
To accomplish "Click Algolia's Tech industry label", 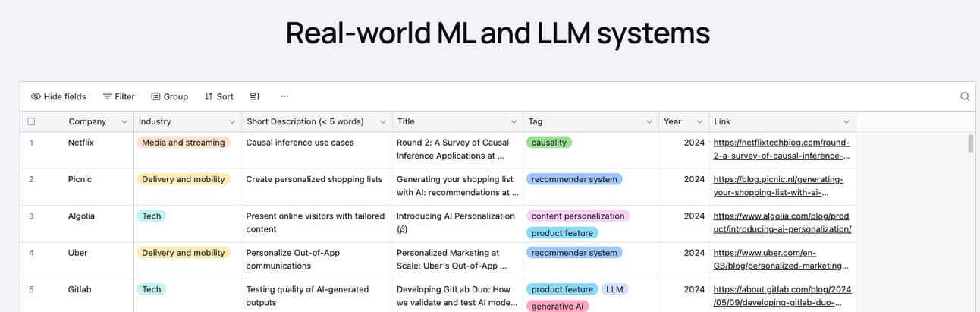I will 152,216.
